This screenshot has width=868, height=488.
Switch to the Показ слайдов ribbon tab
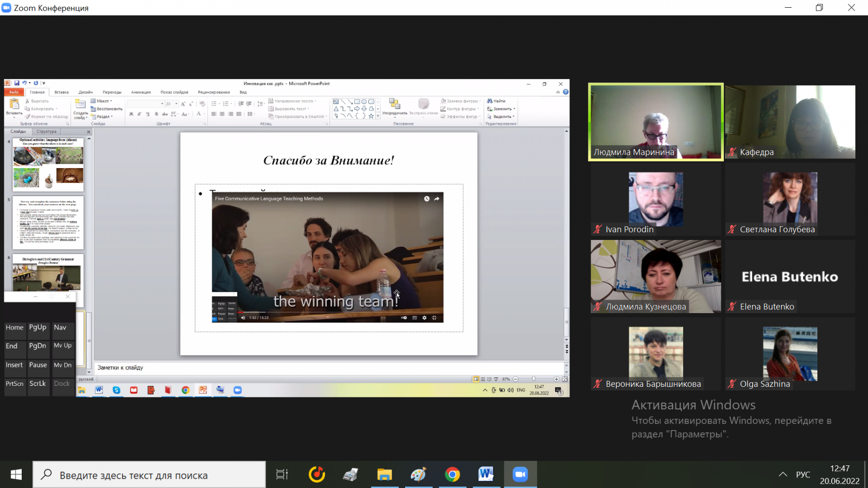[175, 92]
